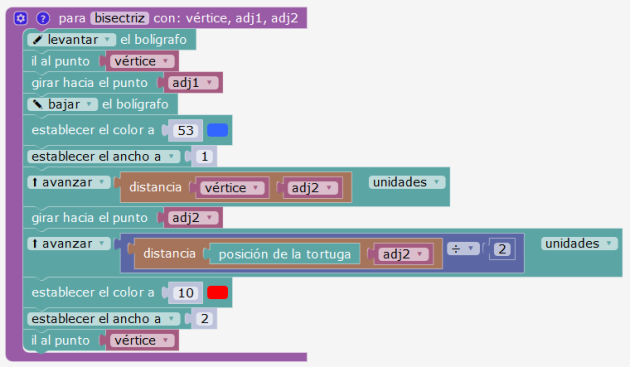Select the posición de la tortuga block
Viewport: 630px width, 367px height.
click(x=284, y=254)
